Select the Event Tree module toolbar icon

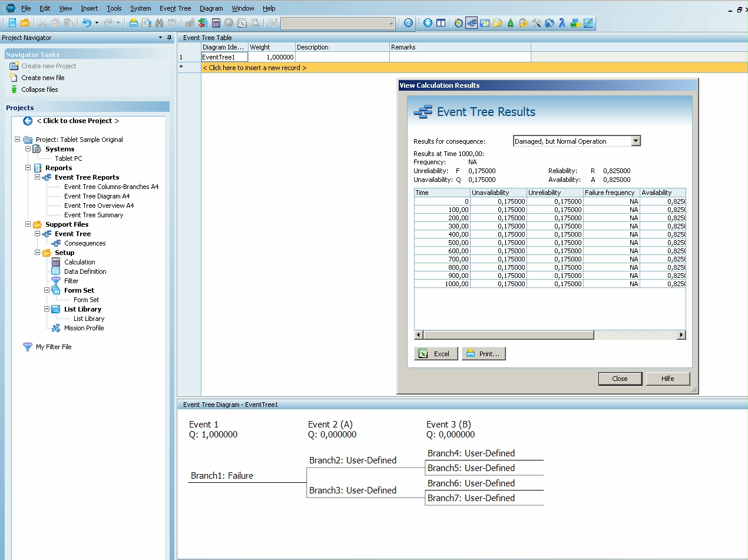pos(471,23)
